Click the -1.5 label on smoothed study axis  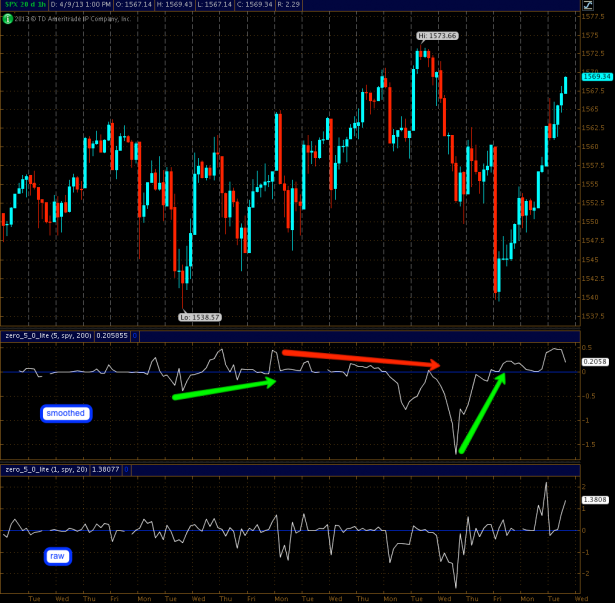(x=588, y=445)
